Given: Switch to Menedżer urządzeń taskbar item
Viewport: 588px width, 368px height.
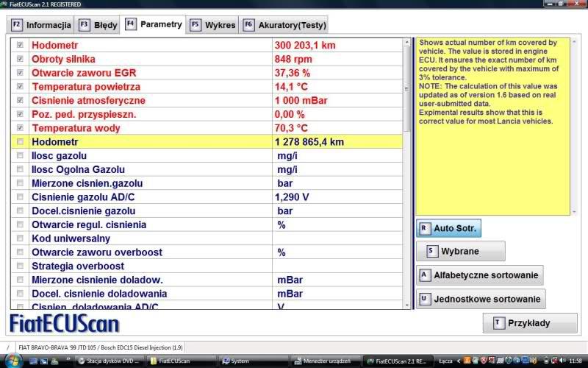Looking at the screenshot, I should tap(326, 361).
